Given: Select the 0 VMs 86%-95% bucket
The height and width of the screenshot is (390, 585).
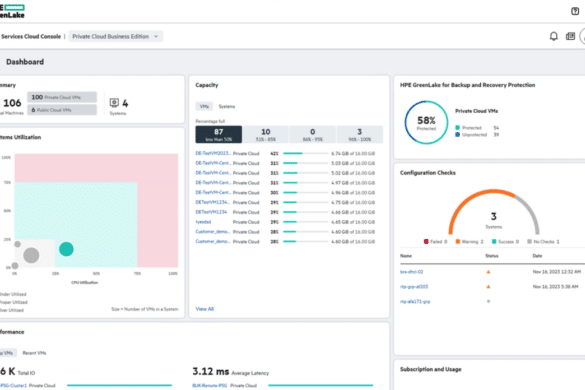Looking at the screenshot, I should pyautogui.click(x=313, y=134).
